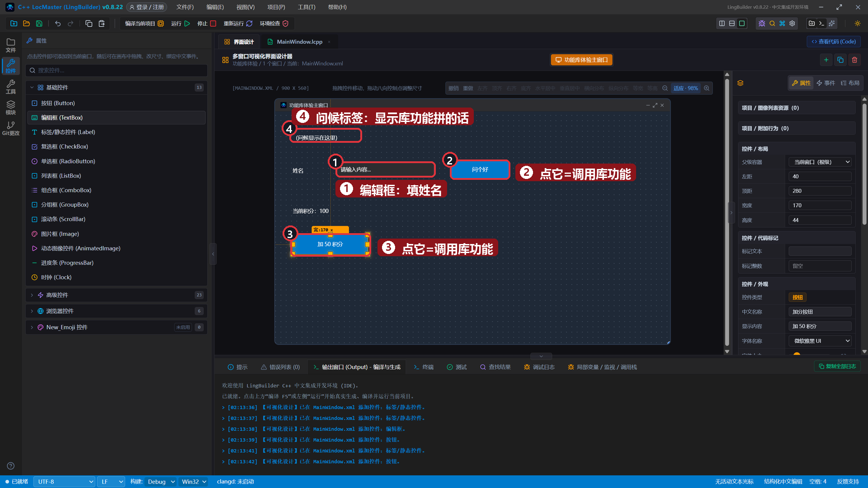Add a new window with the green plus
Screen dimensions: 868x488
(x=826, y=60)
